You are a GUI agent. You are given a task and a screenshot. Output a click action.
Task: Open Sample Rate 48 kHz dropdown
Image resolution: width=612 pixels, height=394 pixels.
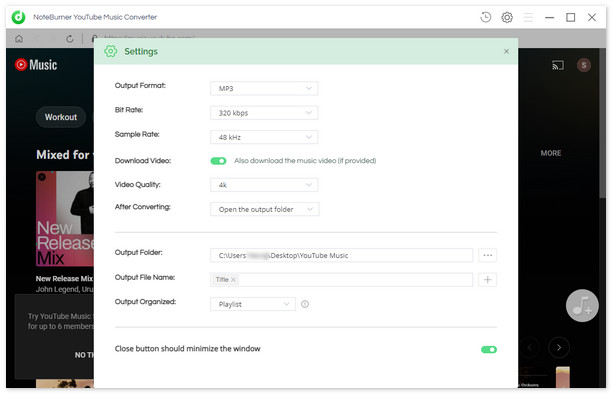pos(264,137)
